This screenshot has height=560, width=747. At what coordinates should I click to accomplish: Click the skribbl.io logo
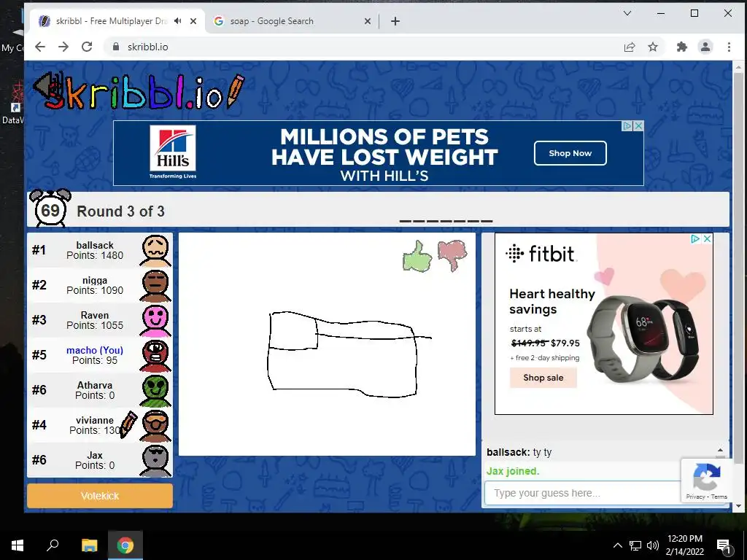[x=138, y=91]
